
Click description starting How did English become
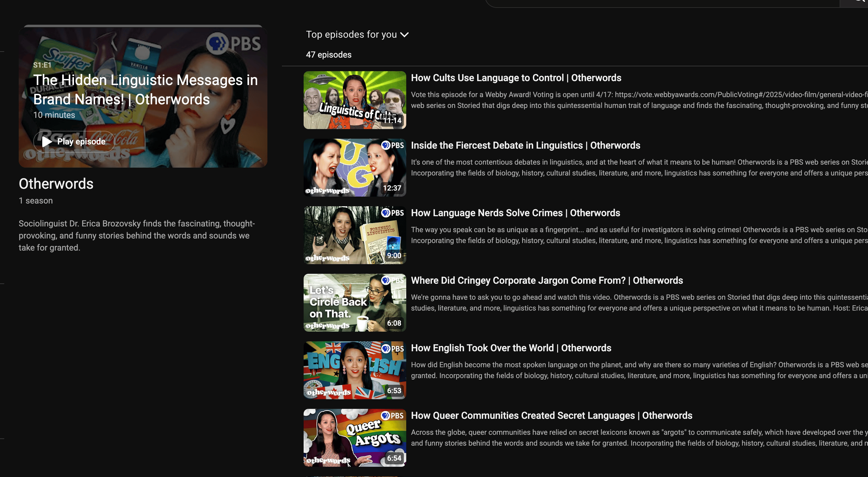(639, 370)
